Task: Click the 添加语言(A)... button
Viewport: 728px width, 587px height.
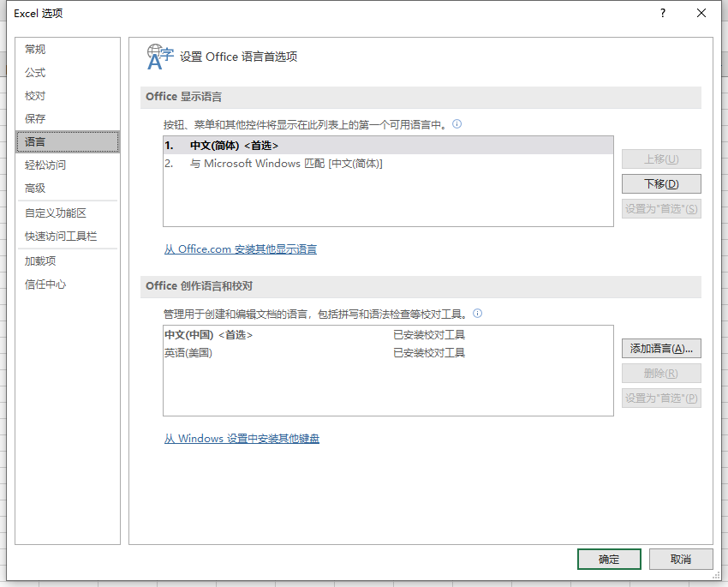Action: [661, 348]
